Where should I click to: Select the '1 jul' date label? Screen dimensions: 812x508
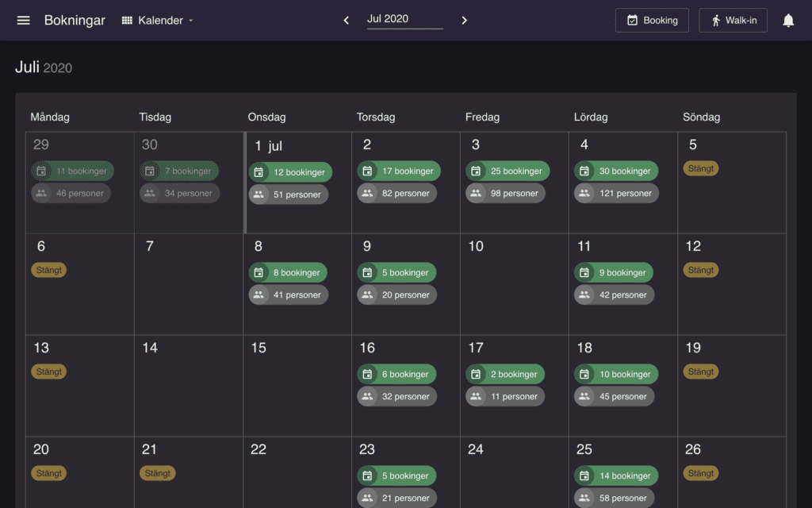click(x=268, y=146)
